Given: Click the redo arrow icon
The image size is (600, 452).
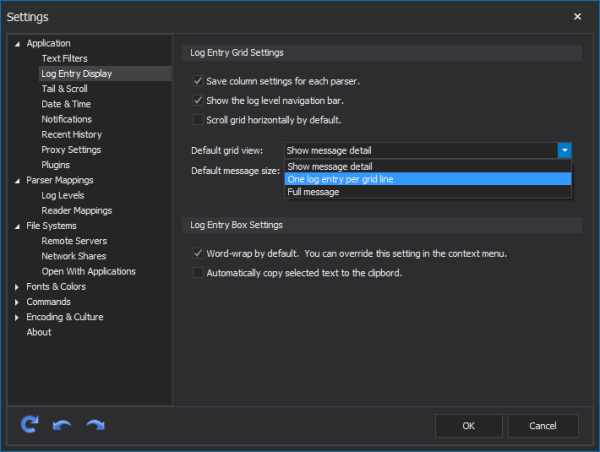Looking at the screenshot, I should (x=95, y=425).
